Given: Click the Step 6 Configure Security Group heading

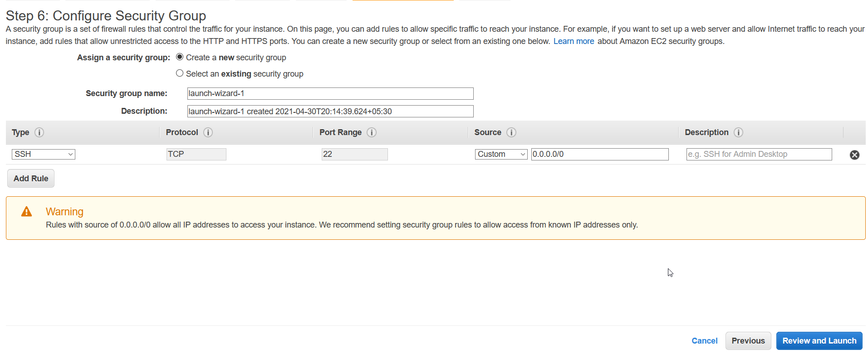Looking at the screenshot, I should [106, 16].
